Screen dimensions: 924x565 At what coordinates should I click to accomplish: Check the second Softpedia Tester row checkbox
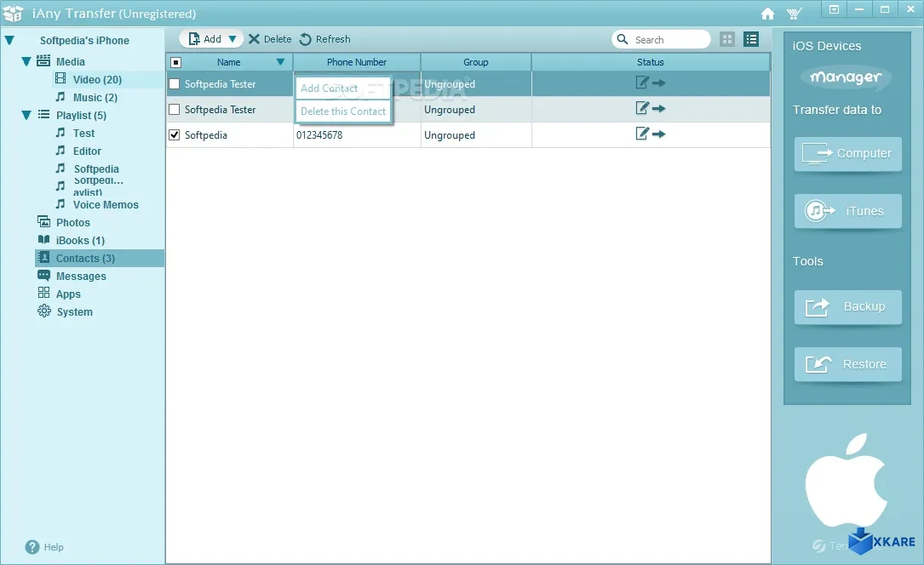[175, 110]
